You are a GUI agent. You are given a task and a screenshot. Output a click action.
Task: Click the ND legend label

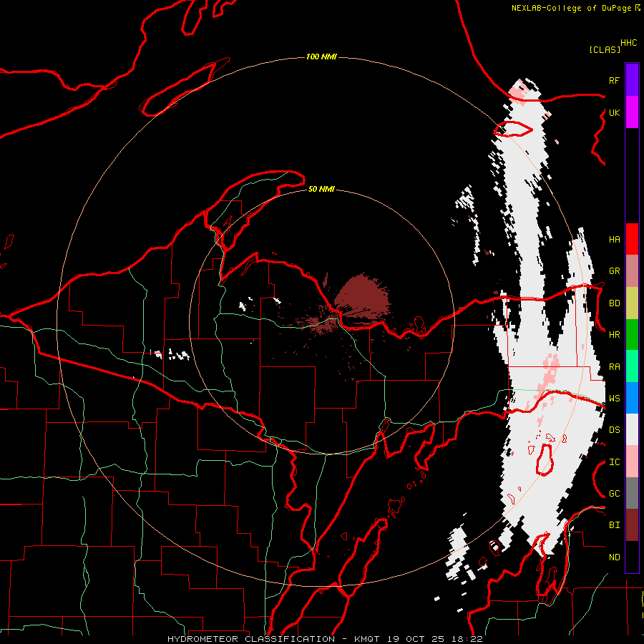click(x=614, y=557)
